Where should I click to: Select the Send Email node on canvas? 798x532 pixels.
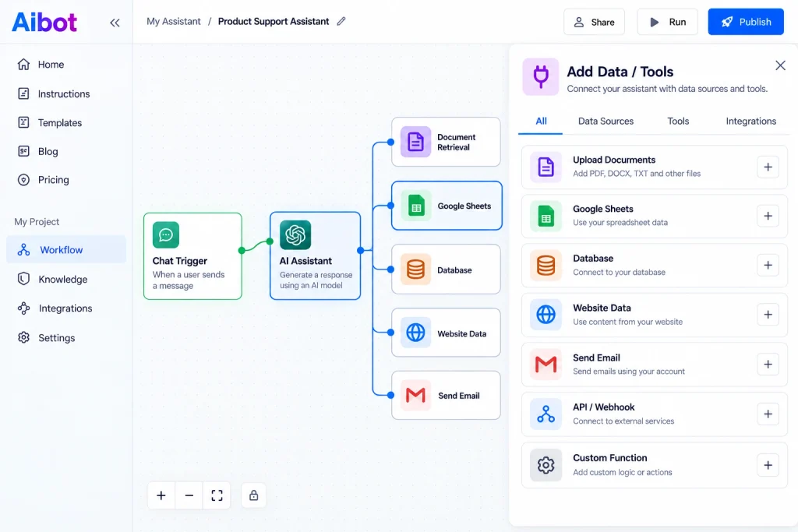446,395
